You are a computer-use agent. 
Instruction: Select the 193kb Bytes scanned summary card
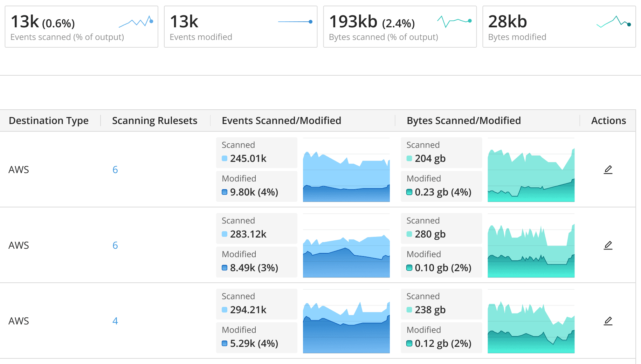point(400,27)
